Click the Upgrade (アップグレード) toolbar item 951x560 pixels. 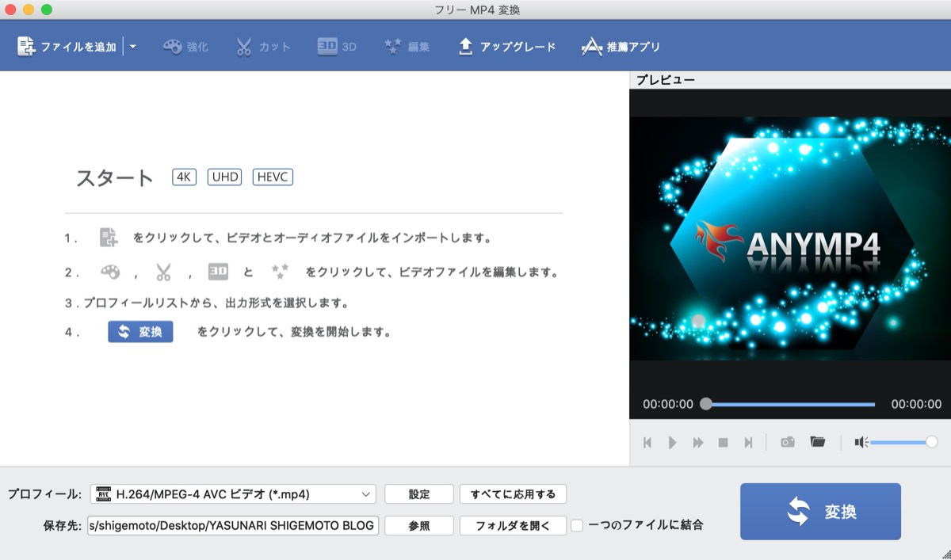click(x=506, y=47)
